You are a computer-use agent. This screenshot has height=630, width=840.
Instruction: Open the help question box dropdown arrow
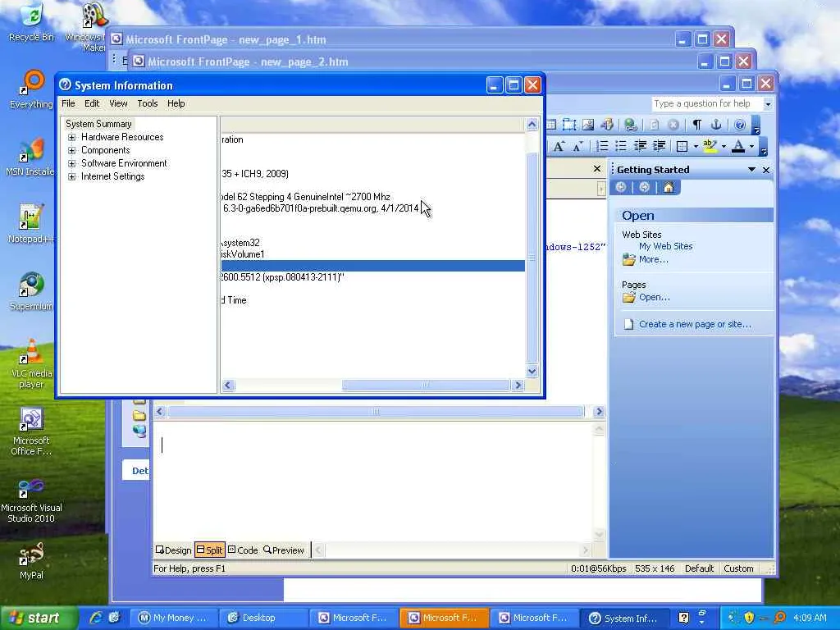[x=768, y=104]
